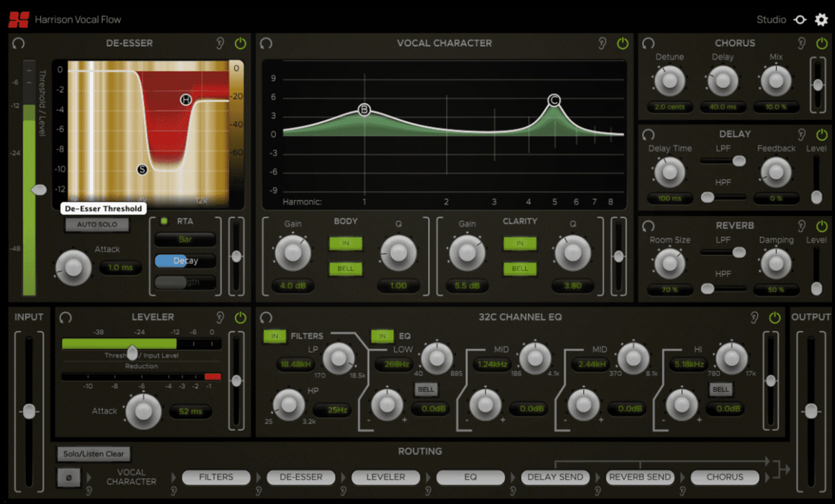Click the BODY Gain 4.0 dB value
The width and height of the screenshot is (835, 504).
click(x=293, y=286)
